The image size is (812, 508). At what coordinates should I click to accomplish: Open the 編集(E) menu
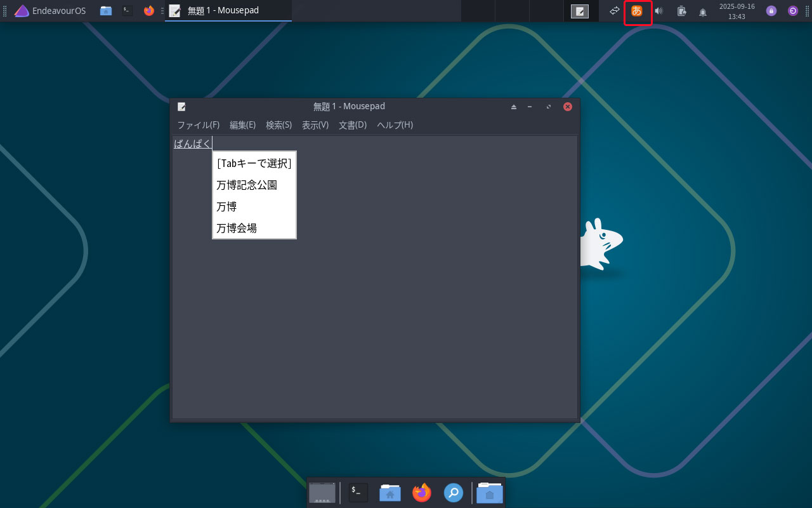point(242,125)
